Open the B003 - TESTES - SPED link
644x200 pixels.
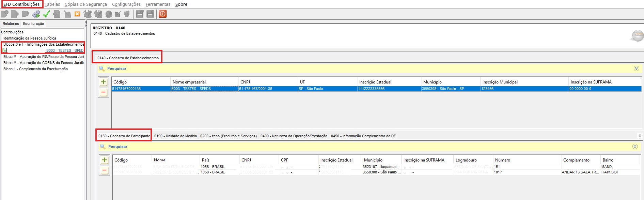pyautogui.click(x=65, y=50)
